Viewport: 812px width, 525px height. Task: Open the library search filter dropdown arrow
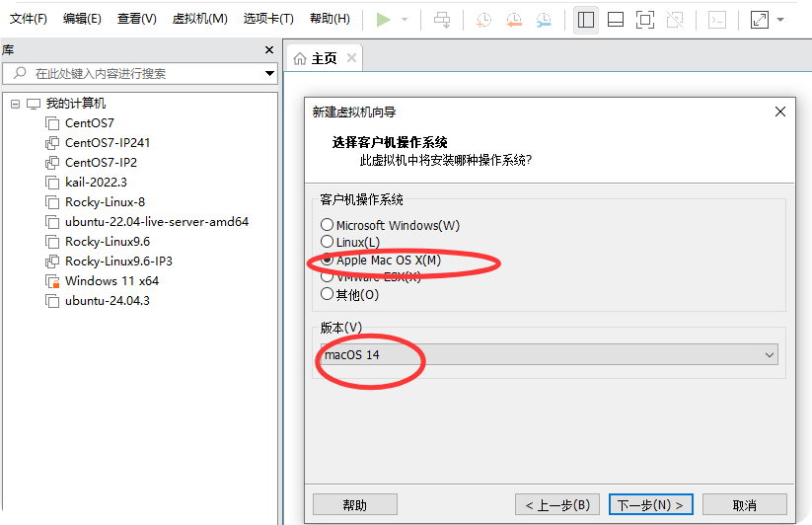pos(269,74)
